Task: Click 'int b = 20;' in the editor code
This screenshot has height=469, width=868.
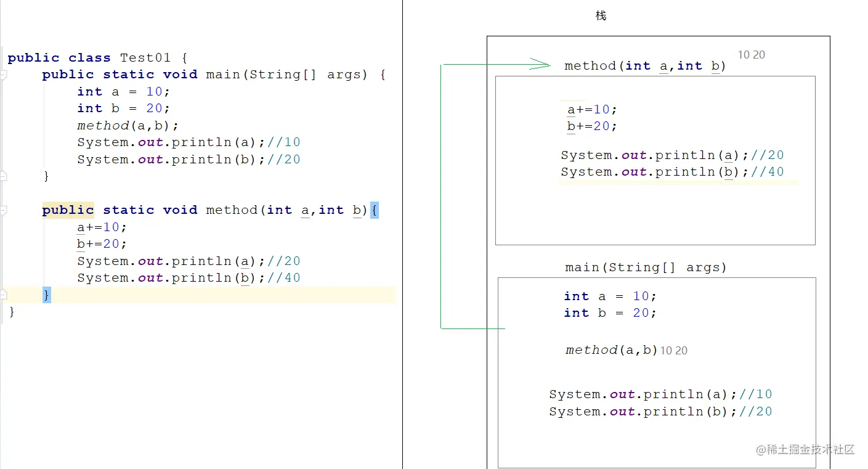Action: pos(123,108)
